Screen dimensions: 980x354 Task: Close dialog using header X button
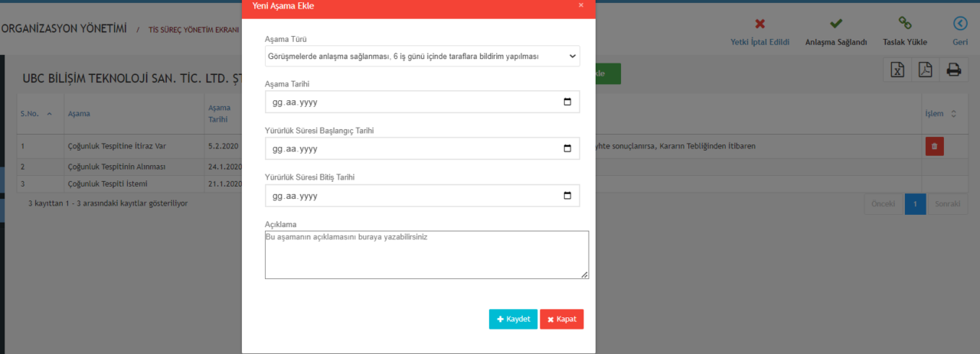pos(581,5)
